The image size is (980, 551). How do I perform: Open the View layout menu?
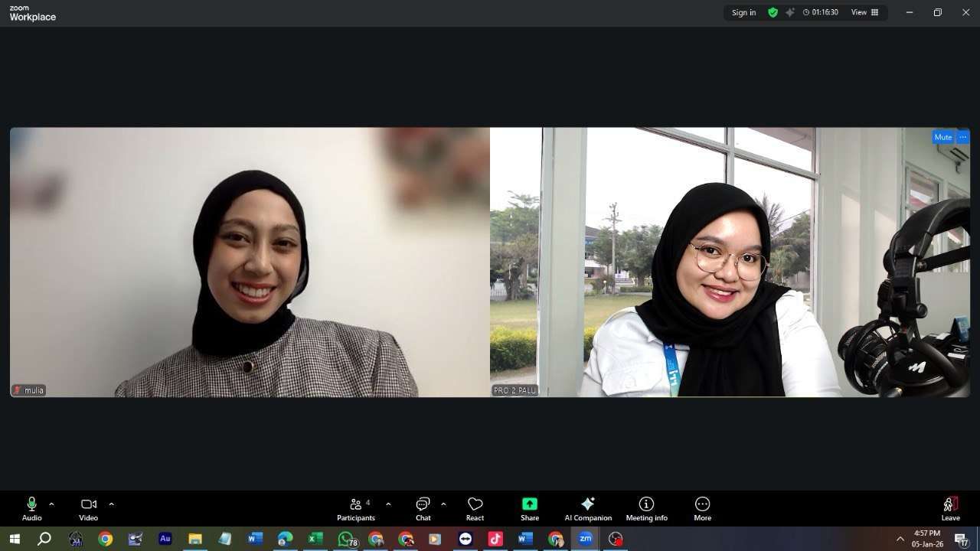(864, 12)
